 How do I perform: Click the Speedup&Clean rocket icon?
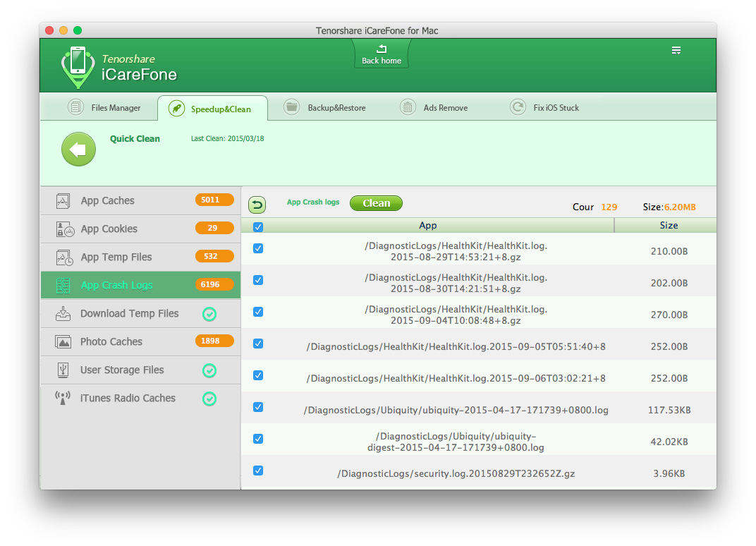tap(176, 109)
